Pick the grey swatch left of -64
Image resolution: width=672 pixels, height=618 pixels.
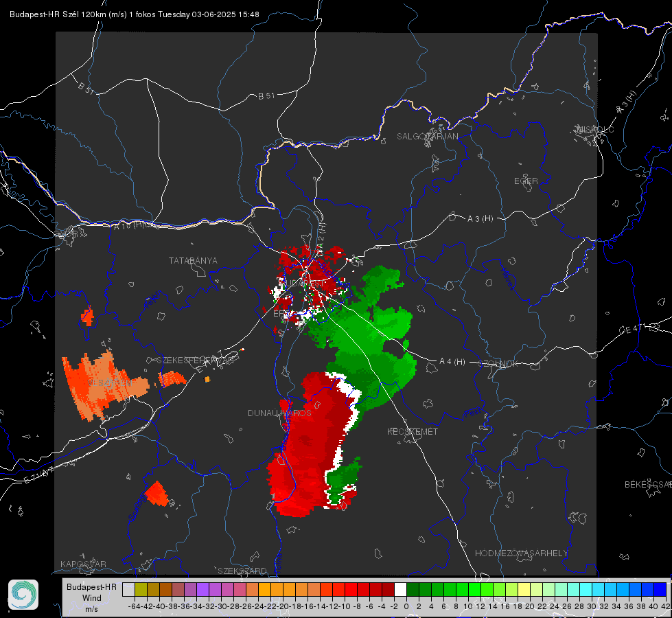128,589
